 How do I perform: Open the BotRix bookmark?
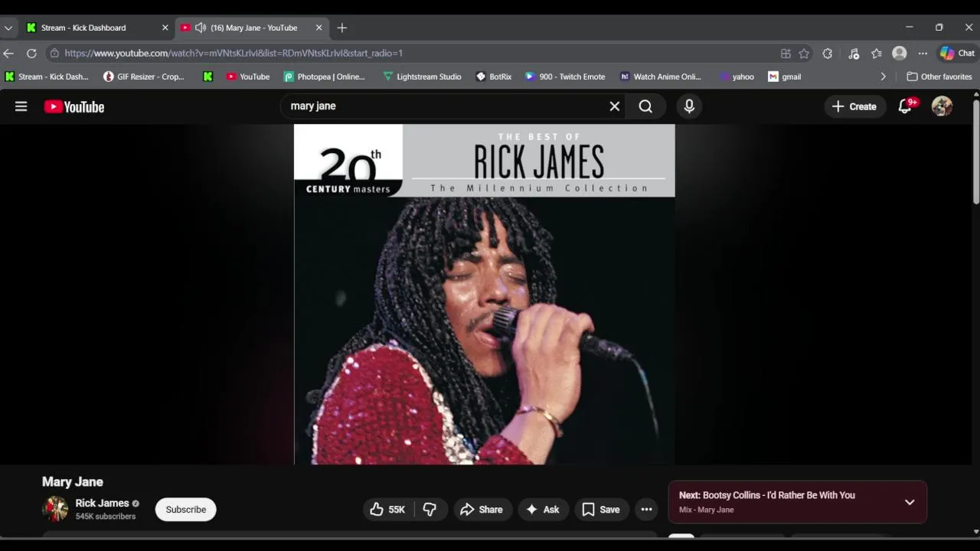(x=494, y=77)
